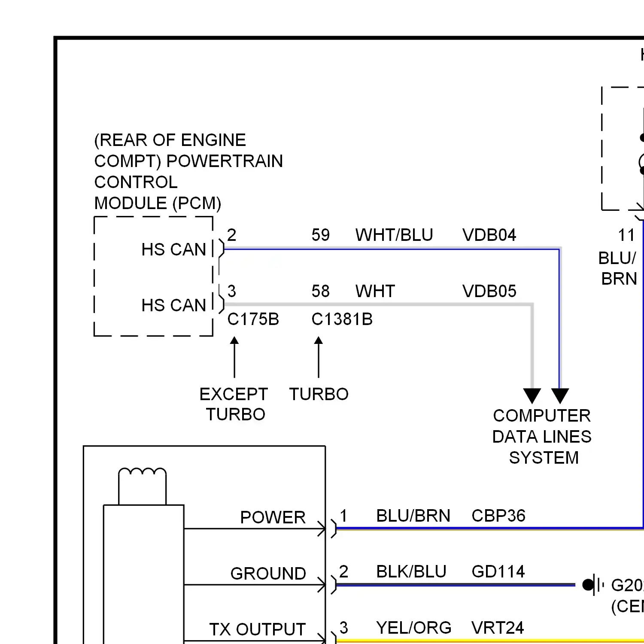The width and height of the screenshot is (644, 644).
Task: Click the ground symbol on the GD114 wire
Action: pos(593,585)
